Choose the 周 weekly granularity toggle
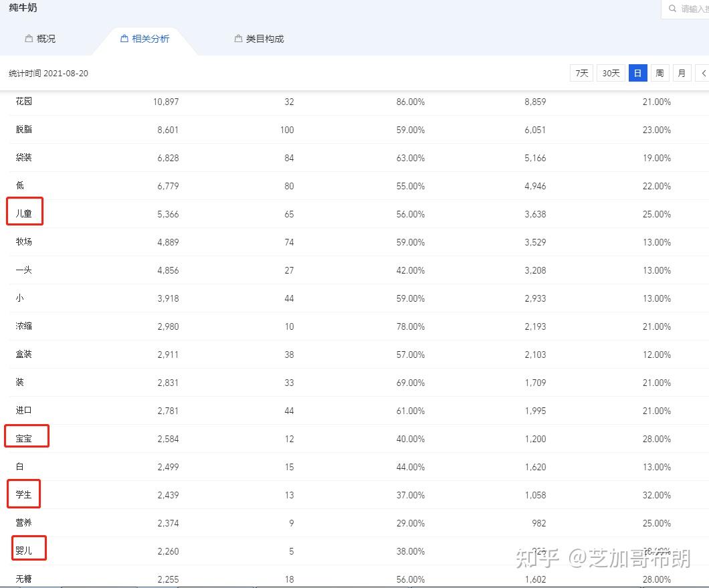This screenshot has width=709, height=588. point(660,74)
